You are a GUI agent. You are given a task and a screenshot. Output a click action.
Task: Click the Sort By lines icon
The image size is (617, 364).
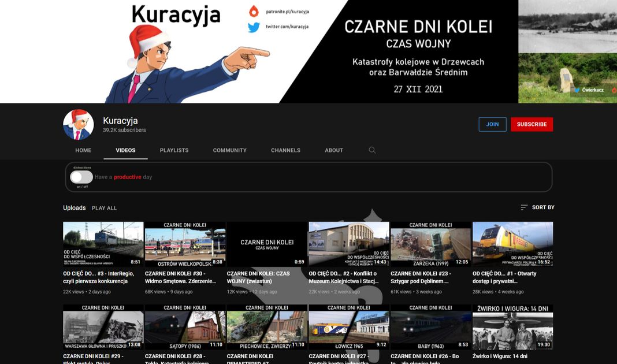524,207
